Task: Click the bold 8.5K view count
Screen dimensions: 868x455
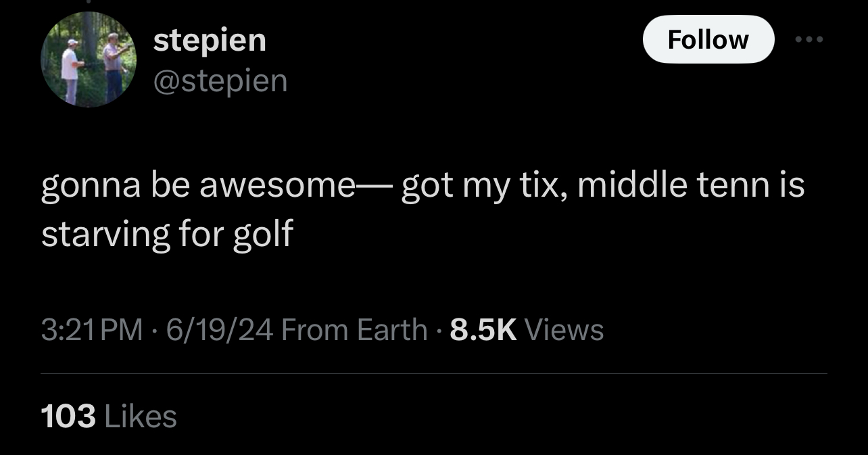Action: (x=483, y=330)
